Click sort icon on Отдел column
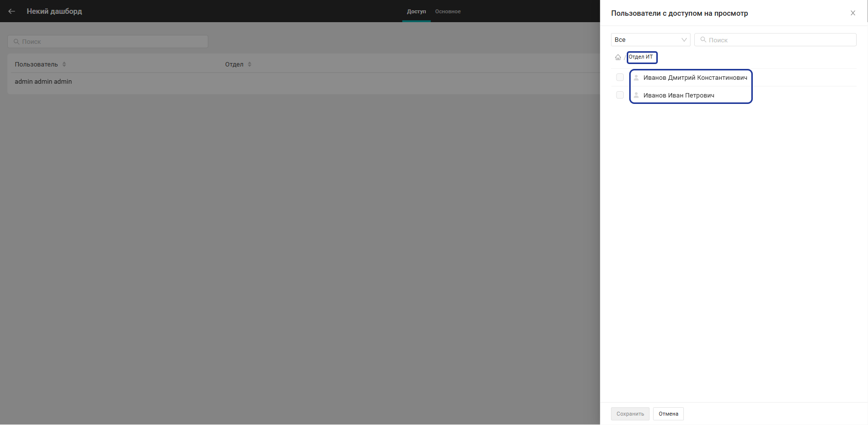Viewport: 868px width, 425px height. pos(250,65)
